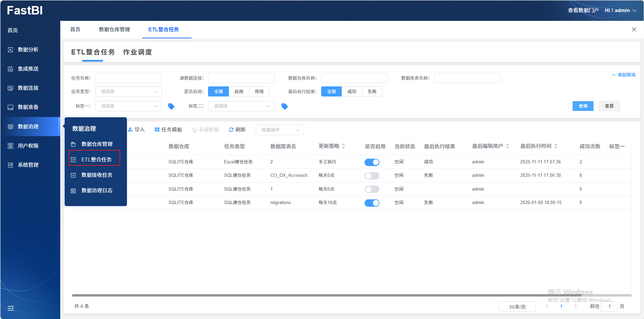Click the 重置 button
644x319 pixels.
pyautogui.click(x=609, y=106)
